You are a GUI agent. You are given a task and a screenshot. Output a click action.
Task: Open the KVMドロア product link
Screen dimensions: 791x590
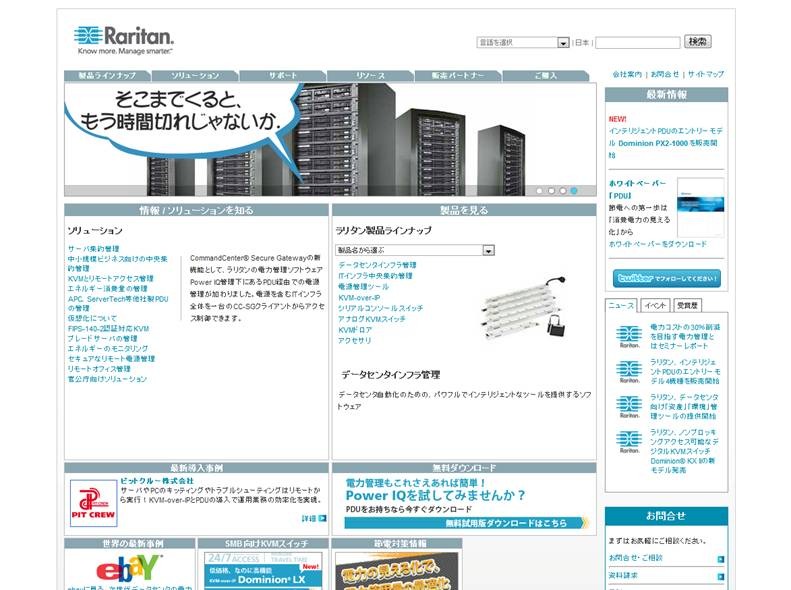355,330
